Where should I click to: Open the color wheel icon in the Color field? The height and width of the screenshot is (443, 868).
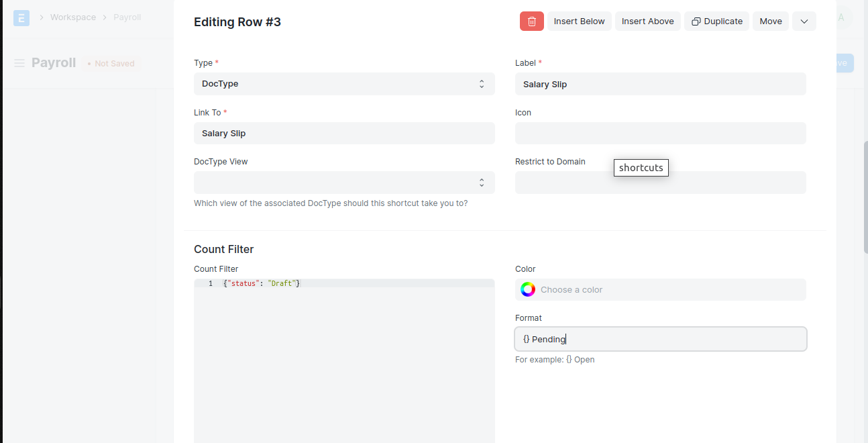pos(528,289)
